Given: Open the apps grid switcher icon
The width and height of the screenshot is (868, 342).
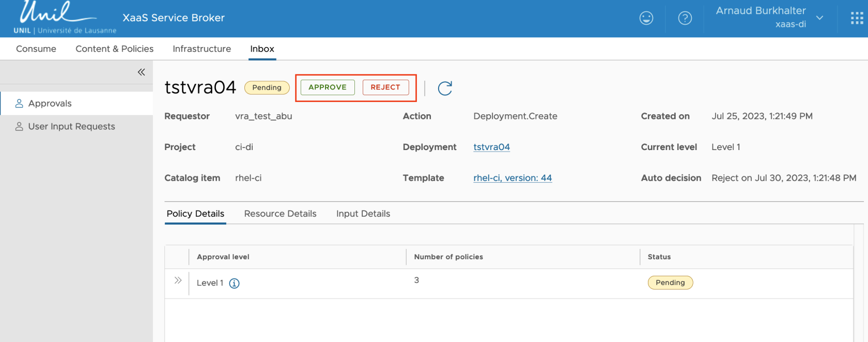Looking at the screenshot, I should pos(857,19).
